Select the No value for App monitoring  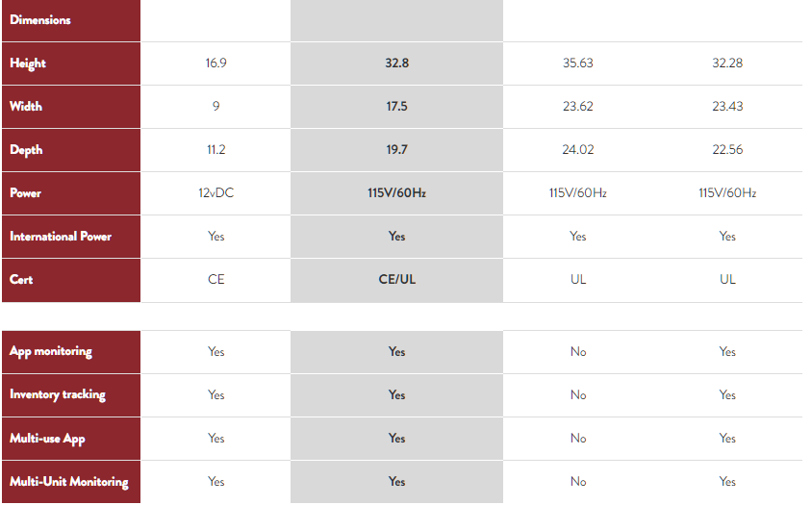click(578, 352)
